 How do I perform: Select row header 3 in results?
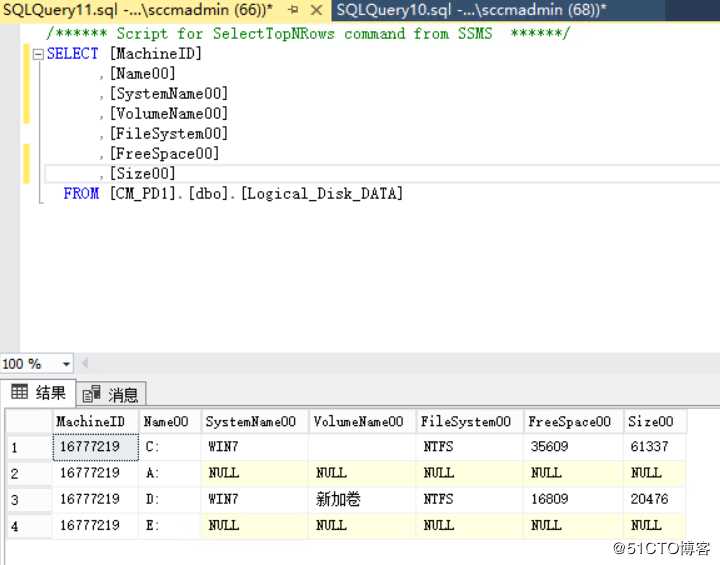click(29, 500)
